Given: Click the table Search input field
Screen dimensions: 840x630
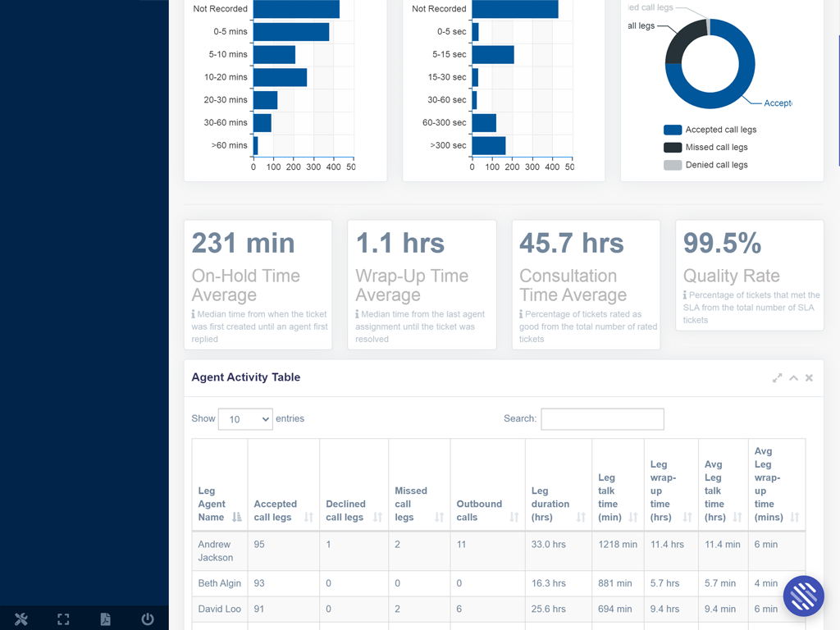Looking at the screenshot, I should (602, 419).
